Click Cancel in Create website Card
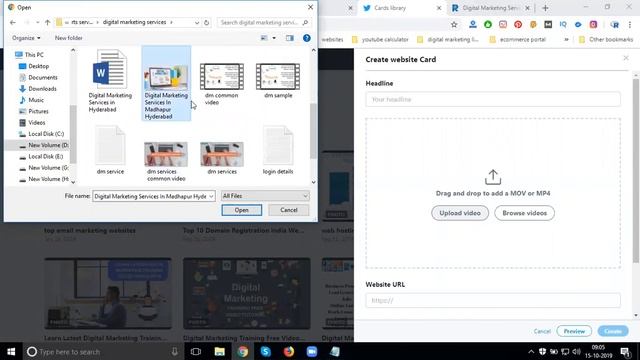Viewport: 640px width, 360px height. [x=542, y=331]
